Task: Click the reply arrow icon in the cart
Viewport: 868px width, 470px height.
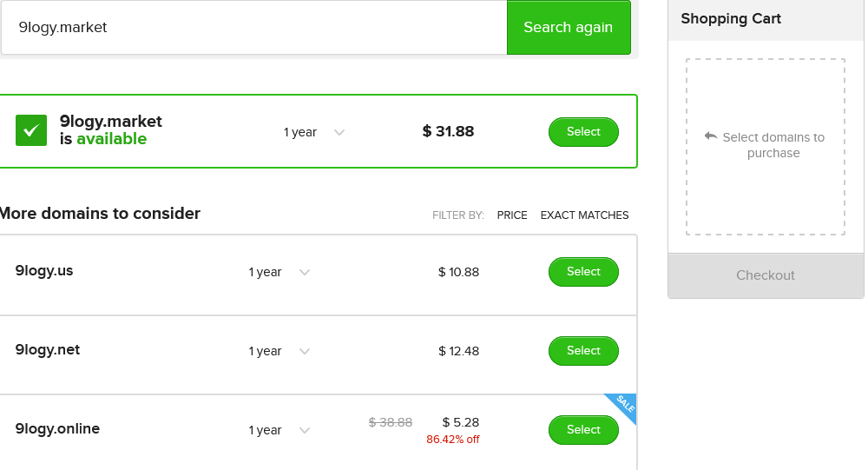Action: [x=711, y=136]
